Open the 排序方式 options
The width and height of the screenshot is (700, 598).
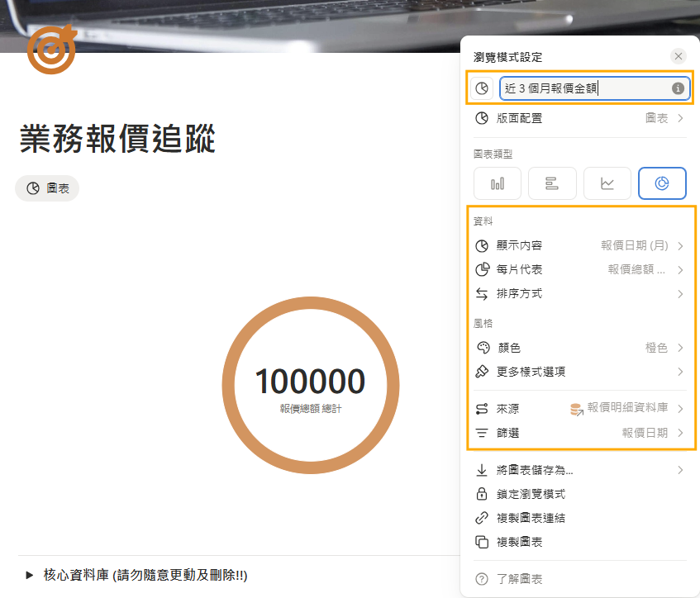click(579, 293)
